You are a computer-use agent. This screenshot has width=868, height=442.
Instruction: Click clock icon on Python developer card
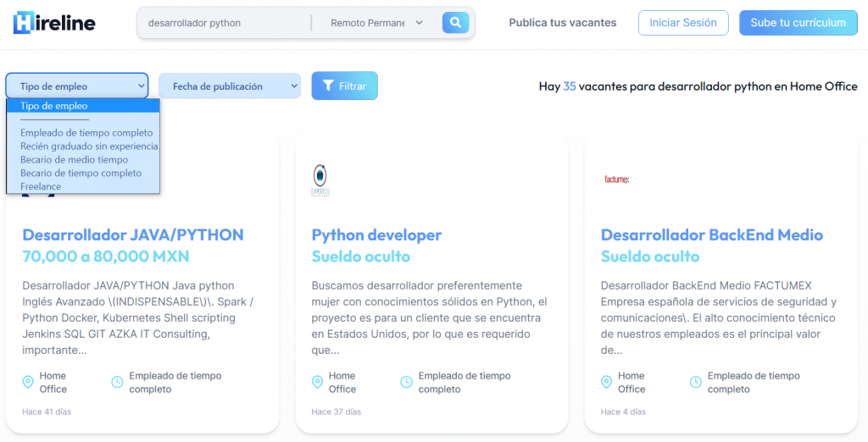pos(406,382)
